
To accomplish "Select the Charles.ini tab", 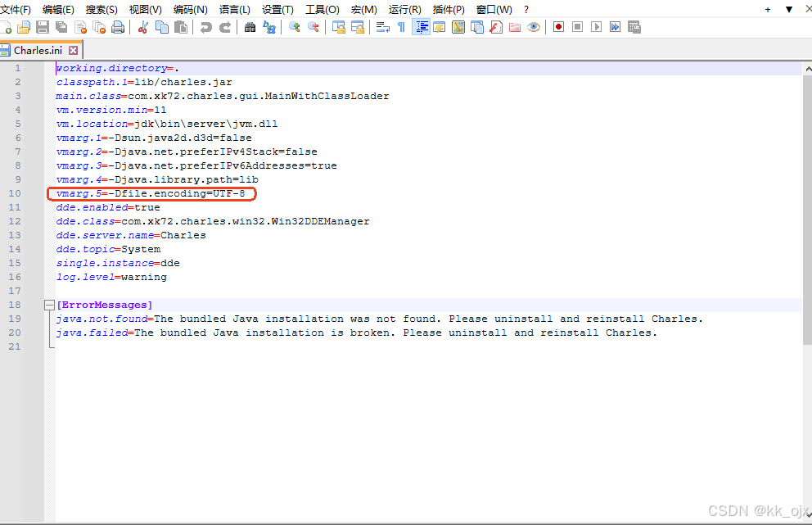I will [38, 50].
